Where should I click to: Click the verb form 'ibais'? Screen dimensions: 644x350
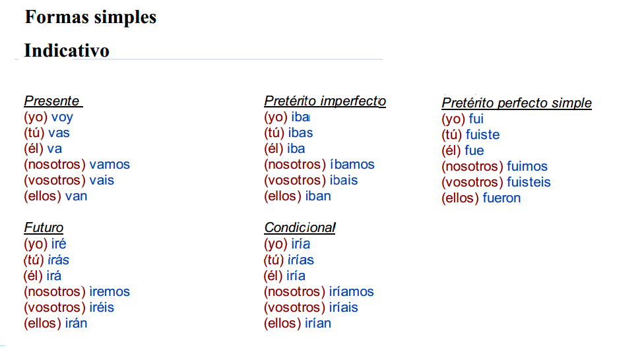click(x=344, y=181)
